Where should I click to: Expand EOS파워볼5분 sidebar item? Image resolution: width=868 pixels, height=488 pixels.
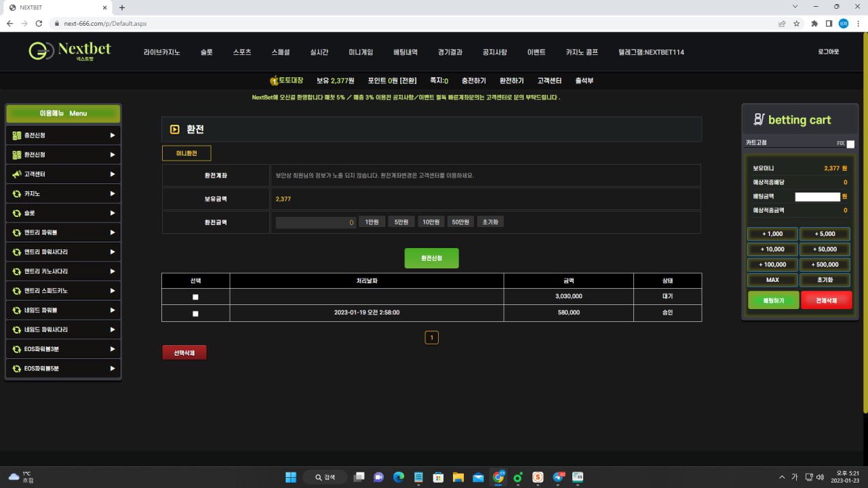click(63, 369)
